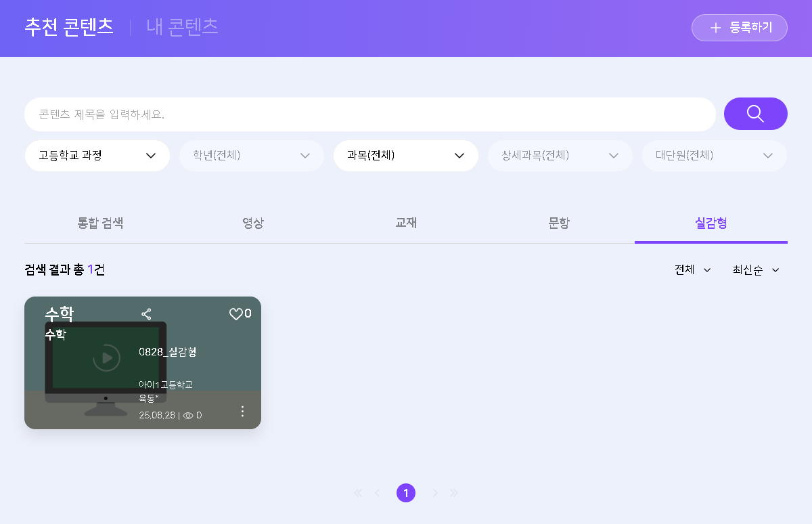Screen dimensions: 812x524
Task: Click the magnifier search button
Action: click(755, 114)
